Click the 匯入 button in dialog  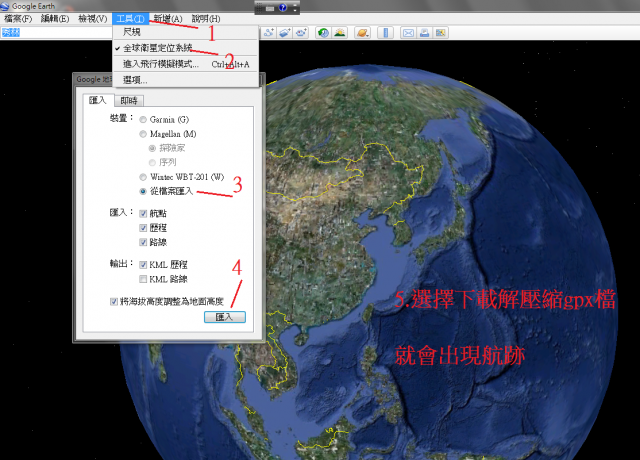click(x=224, y=317)
